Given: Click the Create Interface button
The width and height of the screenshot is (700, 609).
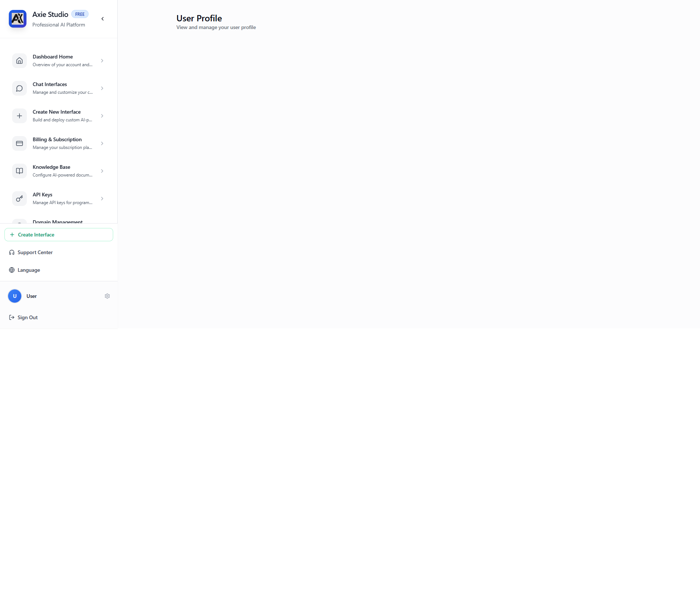Looking at the screenshot, I should 58,235.
